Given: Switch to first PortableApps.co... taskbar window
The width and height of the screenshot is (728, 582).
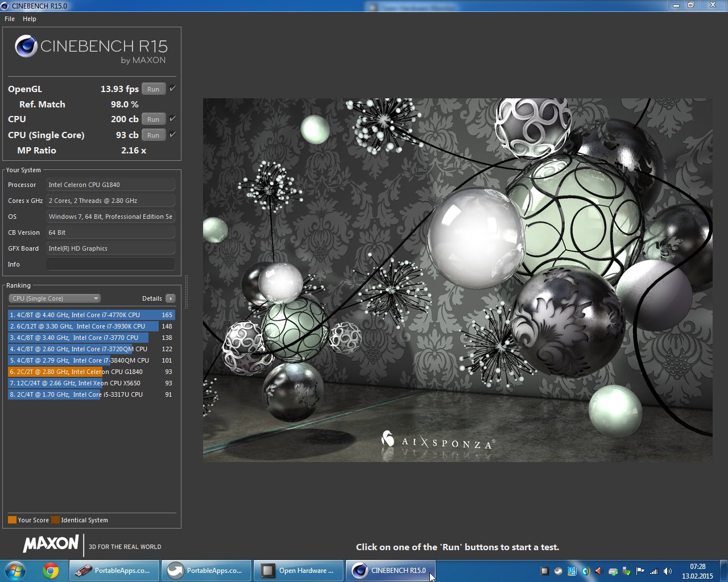Looking at the screenshot, I should [x=114, y=571].
